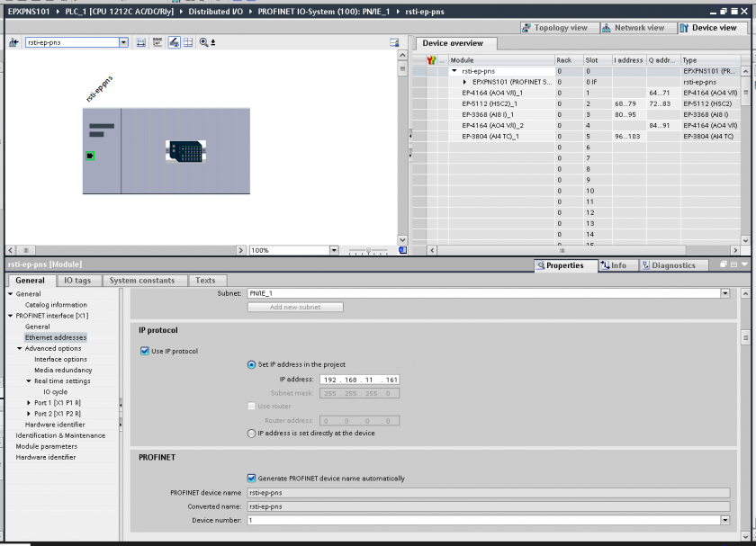This screenshot has height=546, width=756.
Task: Select the Device overview tab
Action: pos(456,43)
